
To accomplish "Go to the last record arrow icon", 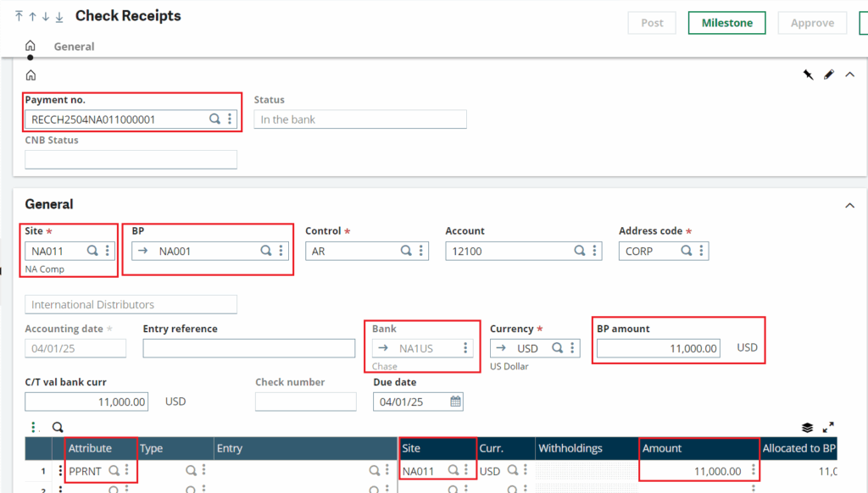I will [59, 17].
